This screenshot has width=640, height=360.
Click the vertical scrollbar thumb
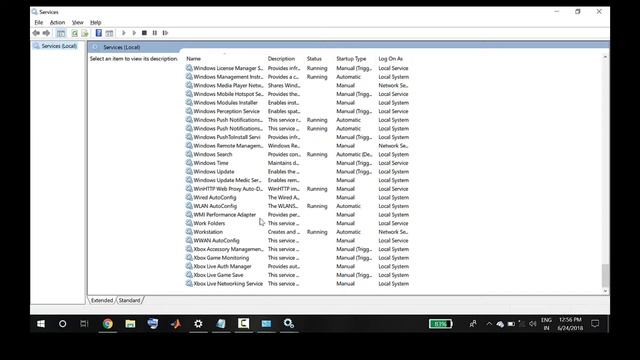[x=605, y=276]
